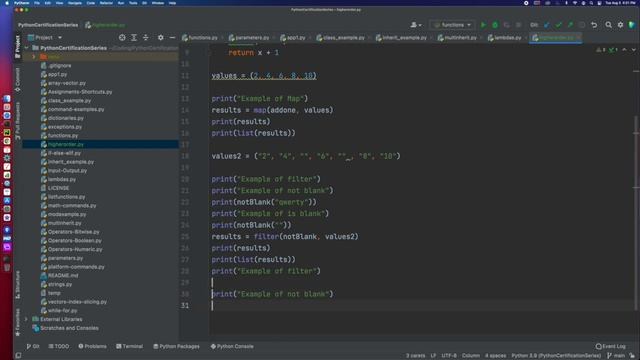Expand all in Project panel
The width and height of the screenshot is (640, 360).
click(x=134, y=38)
